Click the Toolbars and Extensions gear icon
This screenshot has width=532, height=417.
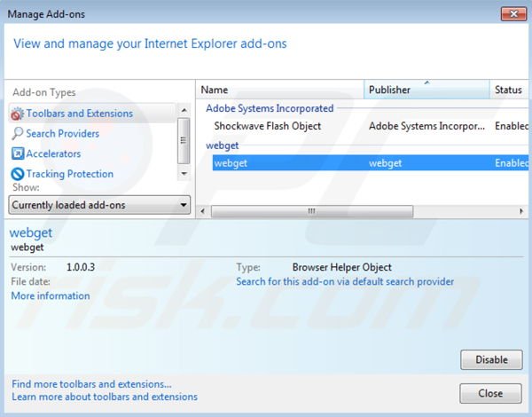click(17, 114)
